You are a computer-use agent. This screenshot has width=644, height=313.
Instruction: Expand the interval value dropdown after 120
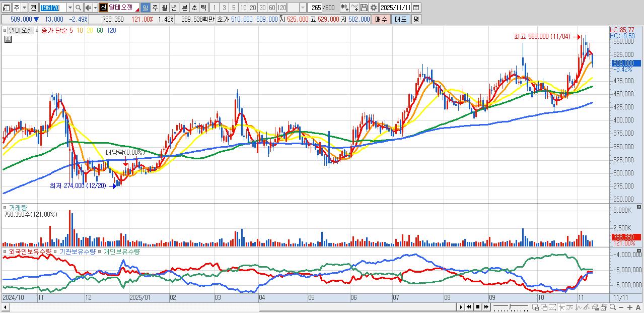coord(303,8)
